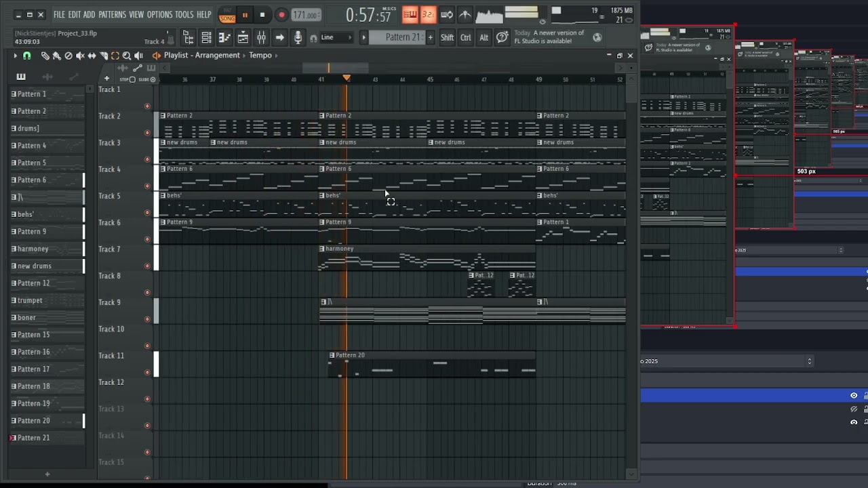
Task: Click the Ctrl button
Action: [x=466, y=38]
